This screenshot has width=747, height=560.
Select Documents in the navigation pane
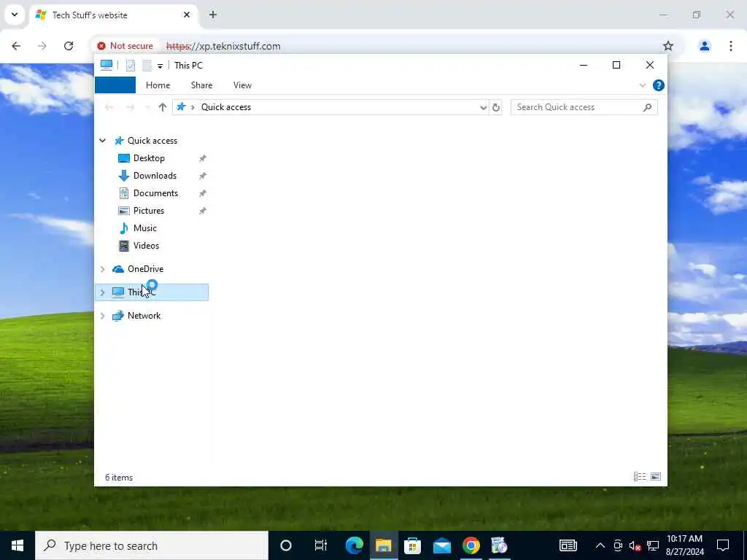(155, 193)
